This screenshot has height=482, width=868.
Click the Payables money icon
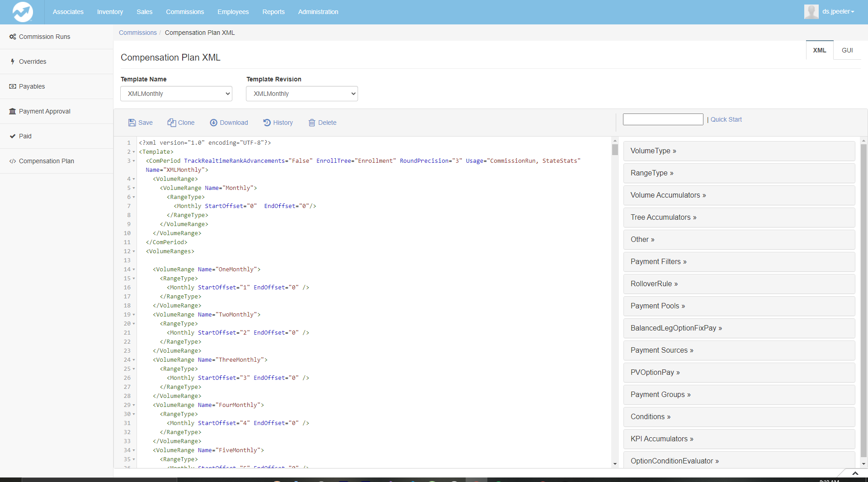click(13, 86)
